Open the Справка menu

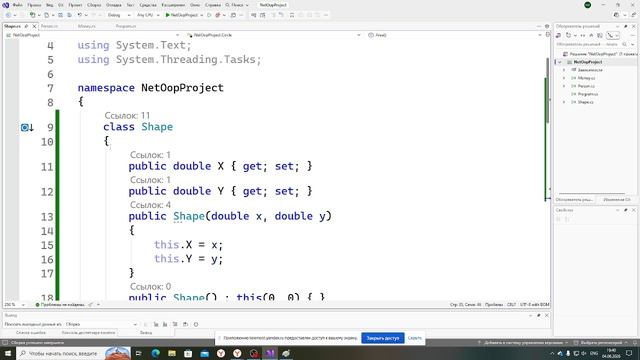213,5
